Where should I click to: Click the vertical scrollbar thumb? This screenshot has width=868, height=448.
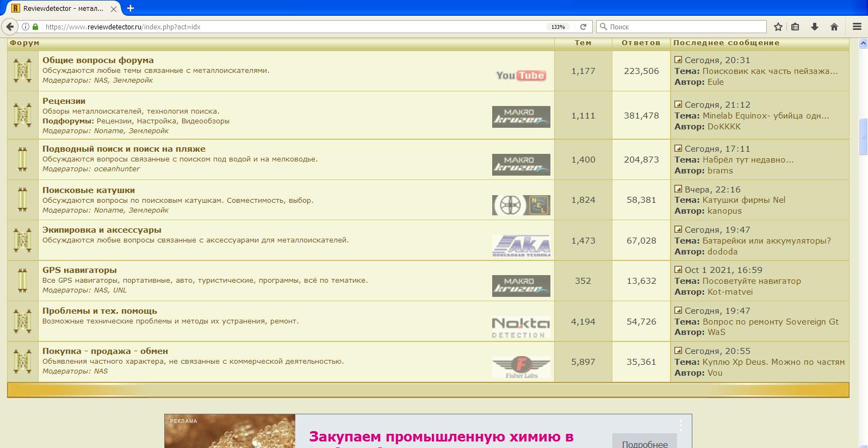[x=863, y=136]
